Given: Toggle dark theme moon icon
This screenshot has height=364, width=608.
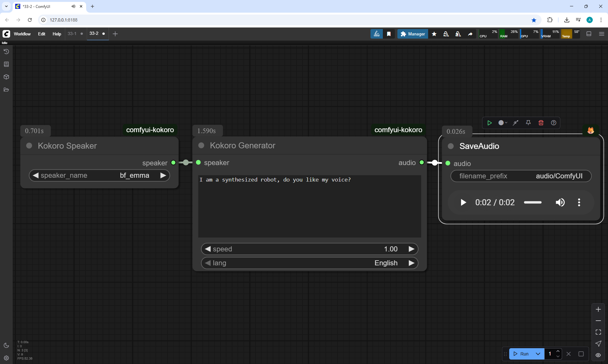Looking at the screenshot, I should [6, 345].
